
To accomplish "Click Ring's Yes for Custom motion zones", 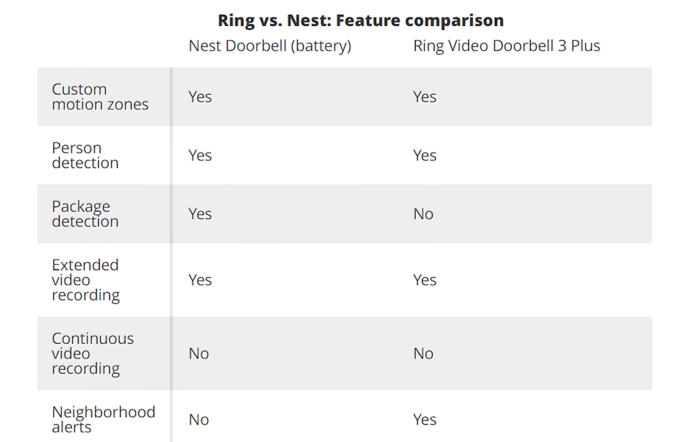I will [425, 97].
